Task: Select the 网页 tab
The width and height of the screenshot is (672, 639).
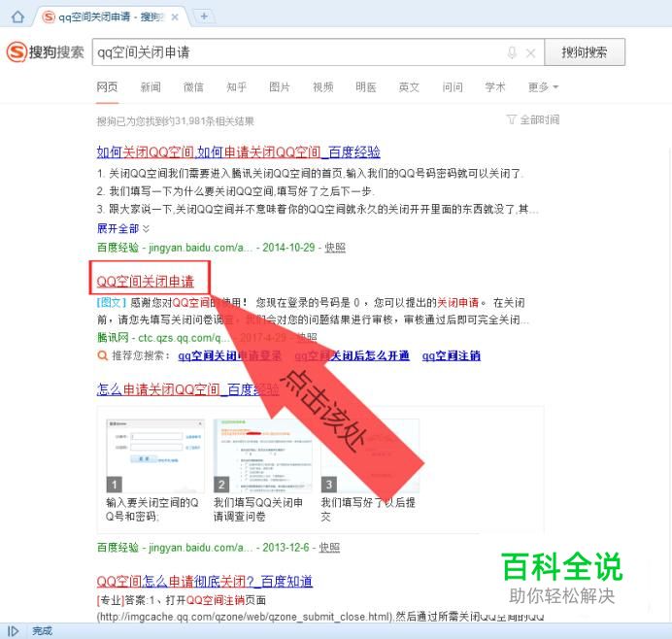Action: point(107,87)
